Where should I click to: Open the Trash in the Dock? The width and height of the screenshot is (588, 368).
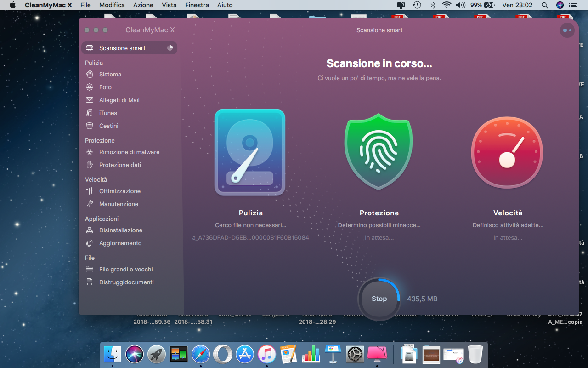click(x=475, y=354)
